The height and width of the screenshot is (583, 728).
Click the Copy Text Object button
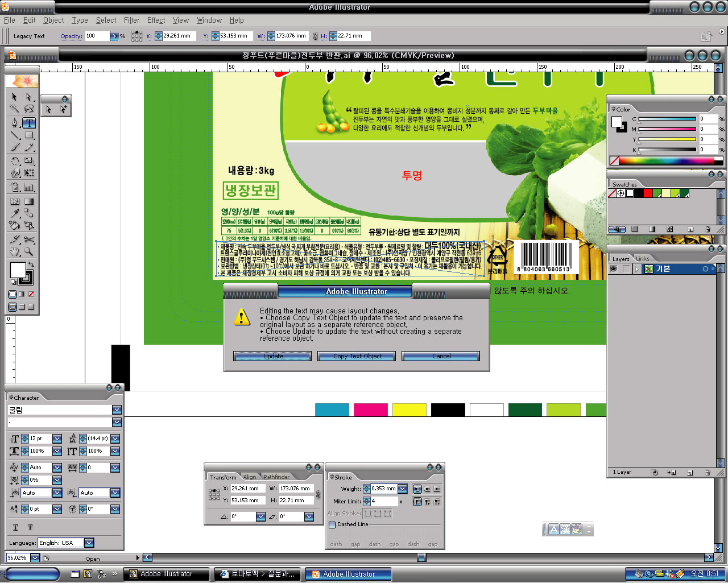357,356
